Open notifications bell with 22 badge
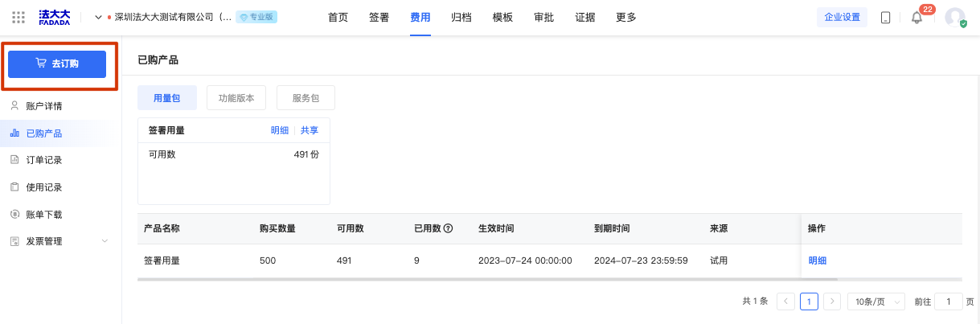The width and height of the screenshot is (980, 324). pos(916,18)
